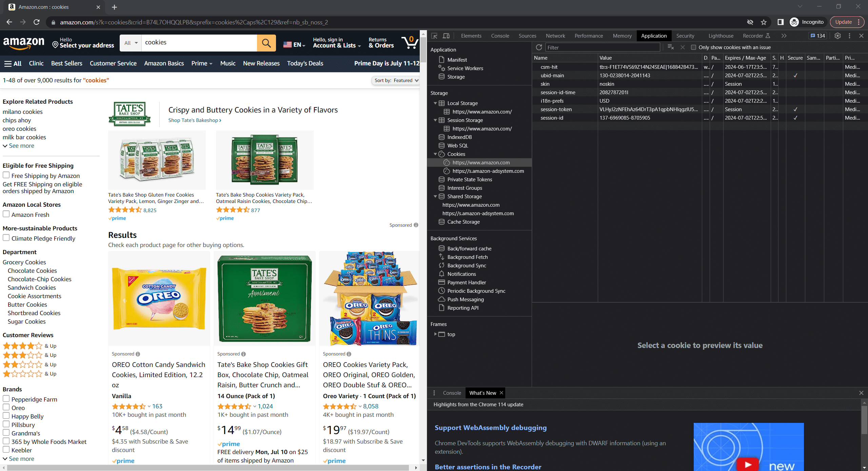Show more DevTools tabs with the chevrons
Screen dimensions: 868x471
point(784,36)
